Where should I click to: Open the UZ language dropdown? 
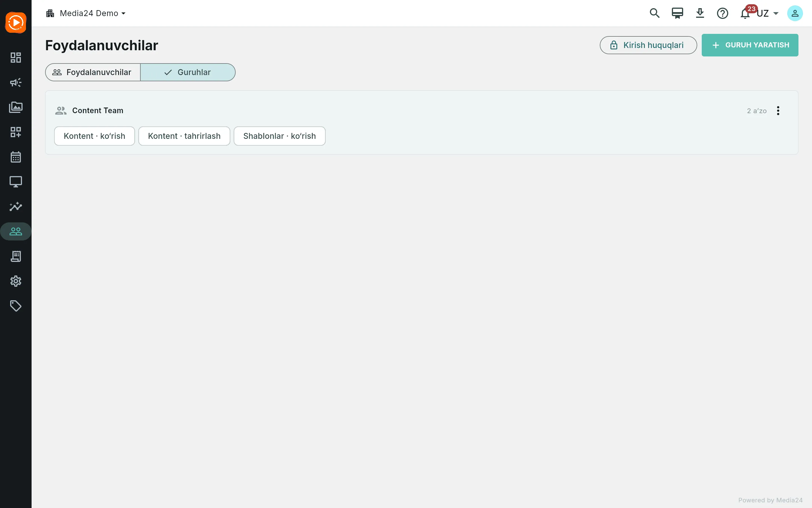point(768,14)
